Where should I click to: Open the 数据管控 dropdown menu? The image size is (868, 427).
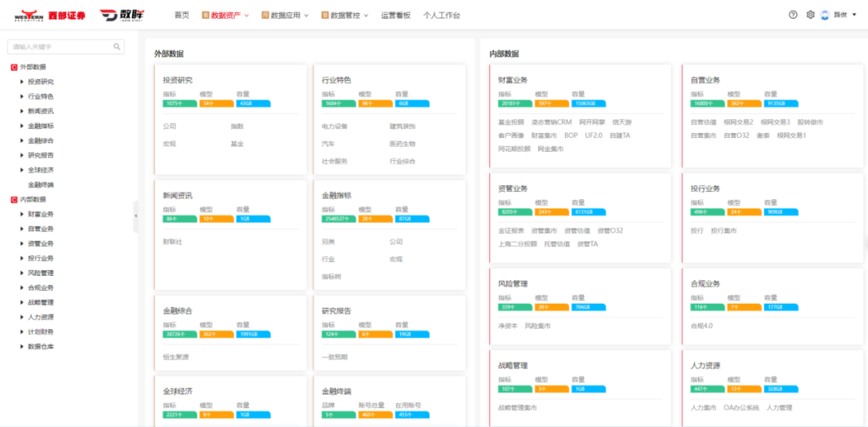tap(345, 16)
